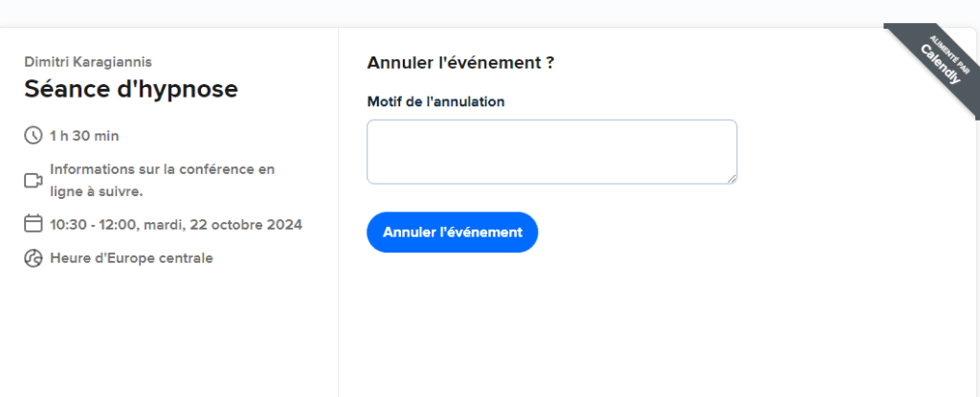
Task: Click the host name Dimitri Karagiannis
Action: click(x=88, y=62)
